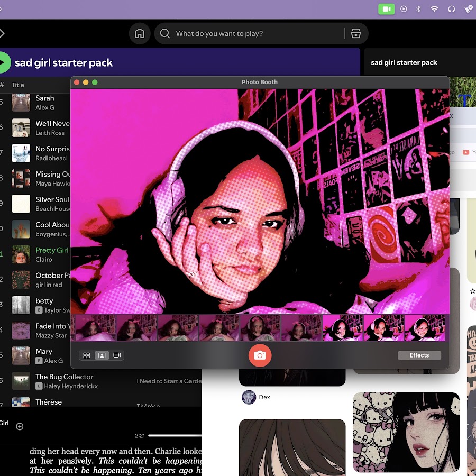This screenshot has width=476, height=476.
Task: Open the Hello Kitty anime girl pin
Action: 406,432
